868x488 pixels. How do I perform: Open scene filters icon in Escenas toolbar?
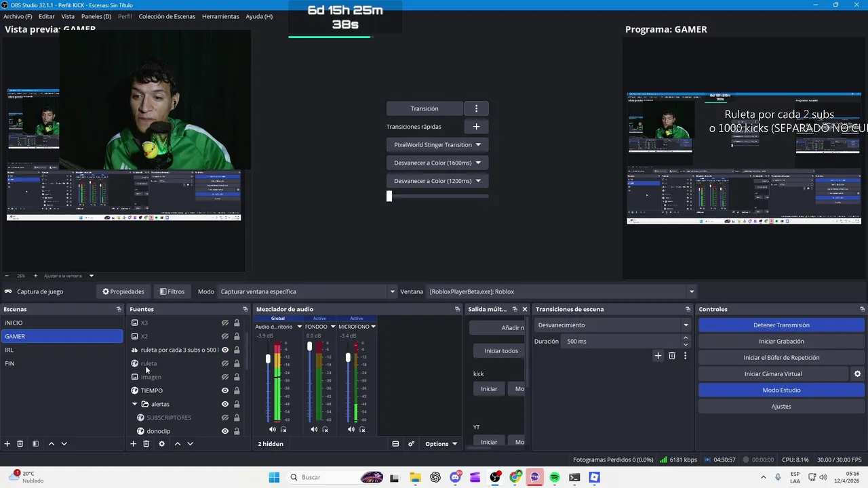pos(35,444)
